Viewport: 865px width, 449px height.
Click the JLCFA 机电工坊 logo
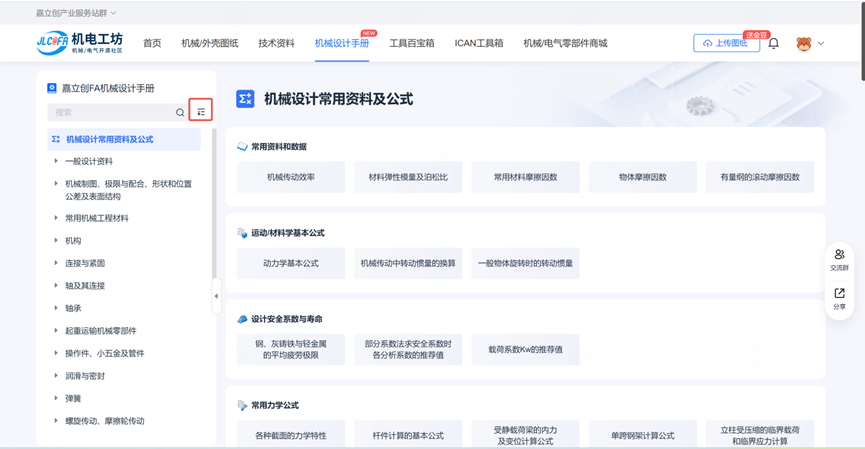point(79,43)
